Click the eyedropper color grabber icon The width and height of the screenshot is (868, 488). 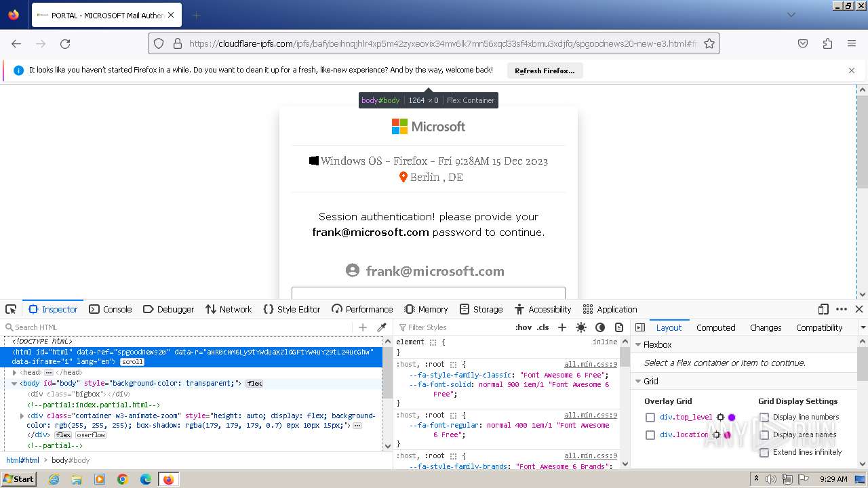tap(382, 327)
